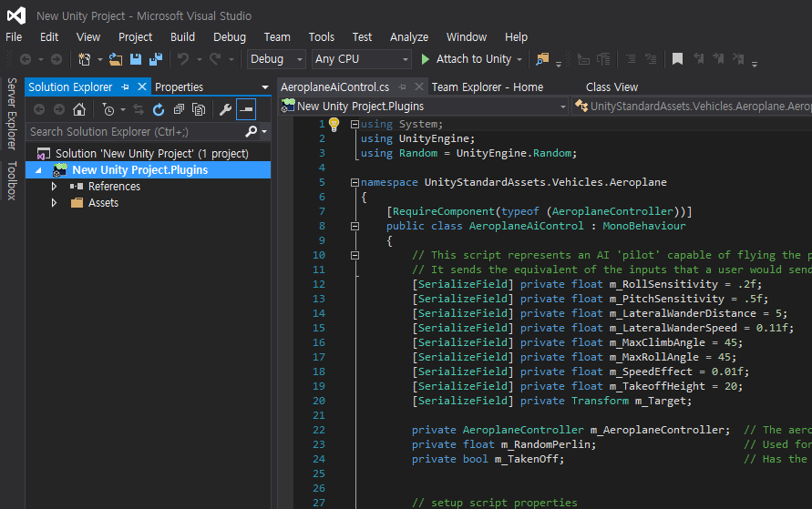This screenshot has height=509, width=812.
Task: Open the New Unity Project.Plugins project dropdown
Action: point(424,107)
